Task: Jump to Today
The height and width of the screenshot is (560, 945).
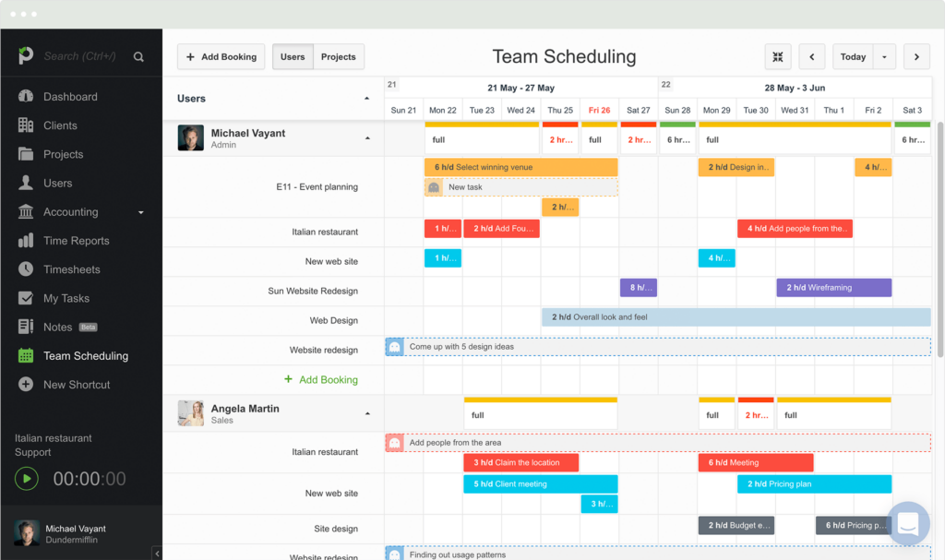Action: (853, 56)
